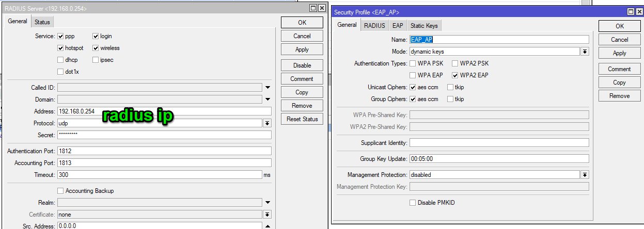644x229 pixels.
Task: Click OK in RADIUS Server window
Action: click(x=302, y=23)
